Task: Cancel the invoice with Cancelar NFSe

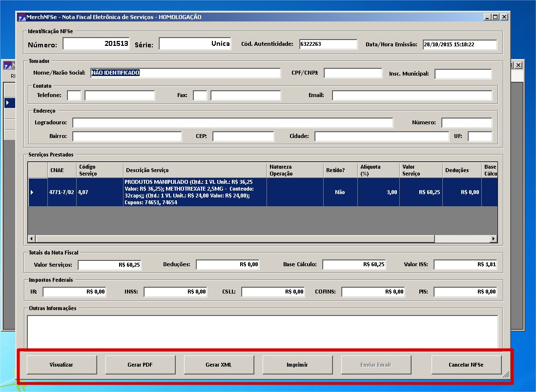Action: (x=466, y=365)
